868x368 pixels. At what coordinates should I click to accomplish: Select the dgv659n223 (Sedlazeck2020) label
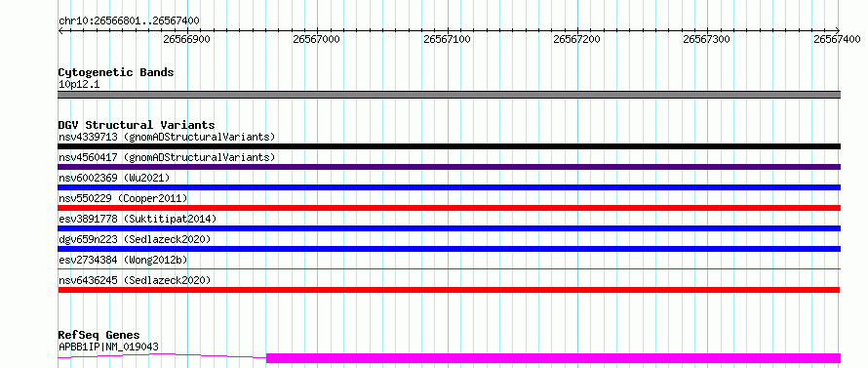pos(135,239)
